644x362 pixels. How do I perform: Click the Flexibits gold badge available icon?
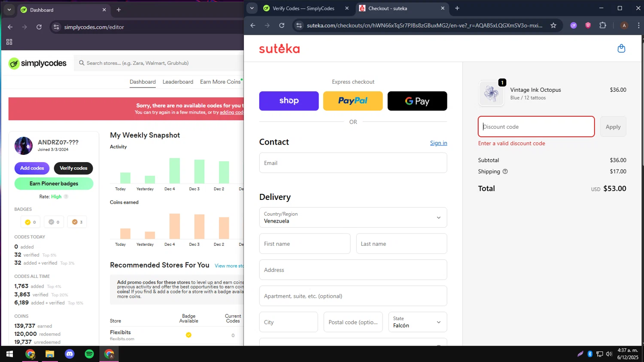pos(188,335)
